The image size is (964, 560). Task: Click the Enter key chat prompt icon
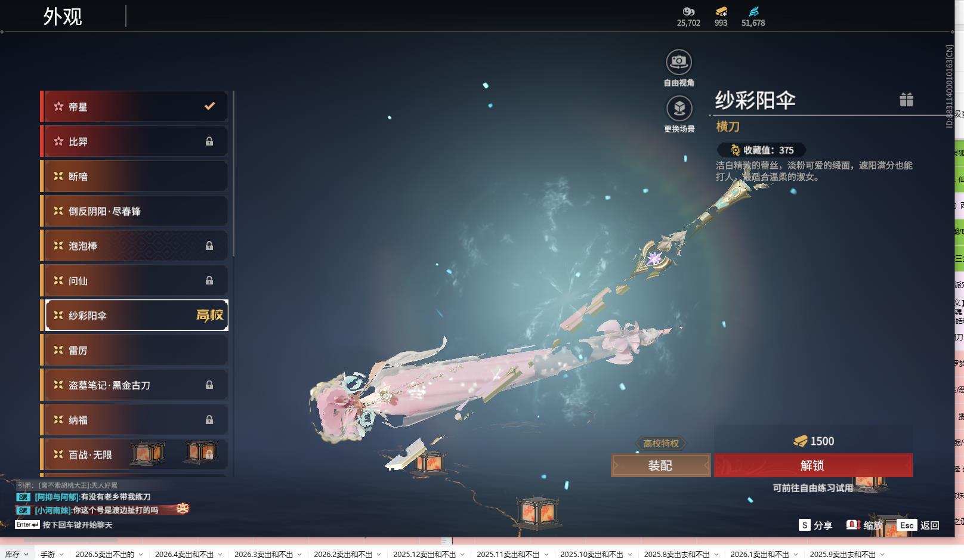click(27, 525)
